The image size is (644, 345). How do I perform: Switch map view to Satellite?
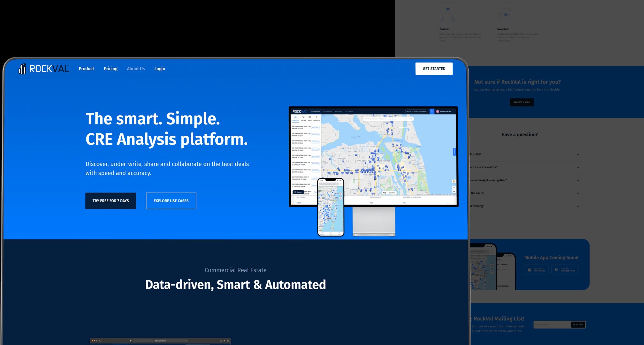[x=392, y=193]
